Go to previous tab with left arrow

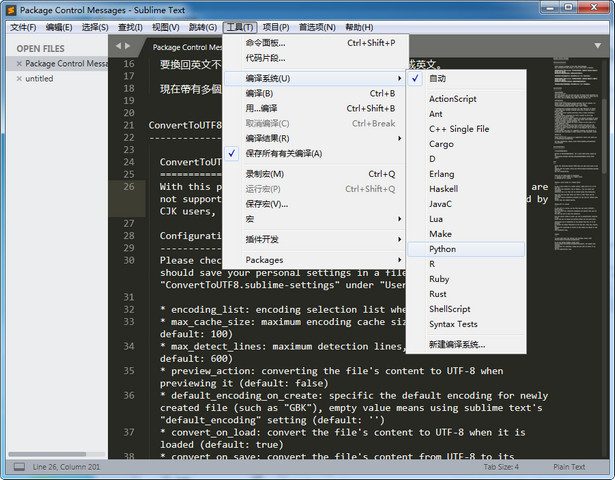click(118, 46)
